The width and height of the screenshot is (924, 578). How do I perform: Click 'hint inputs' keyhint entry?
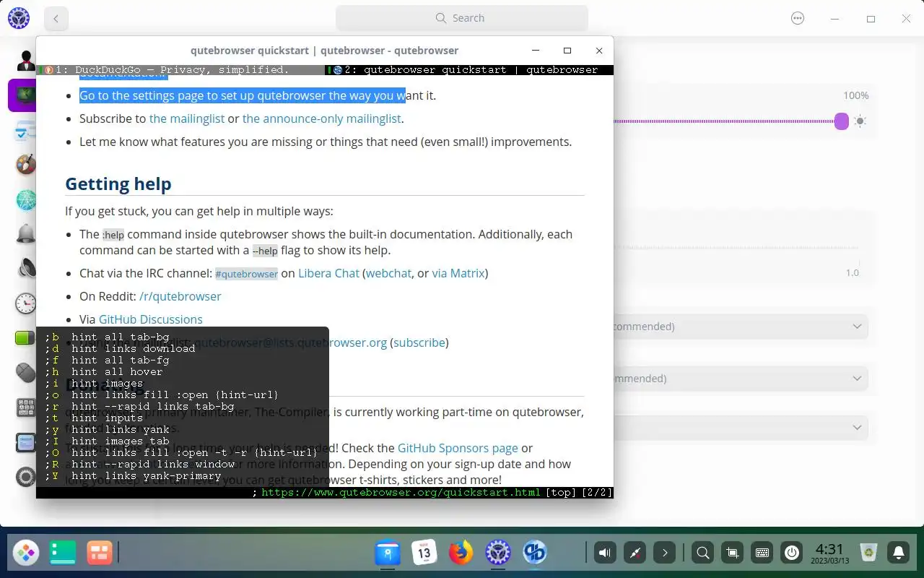(107, 418)
